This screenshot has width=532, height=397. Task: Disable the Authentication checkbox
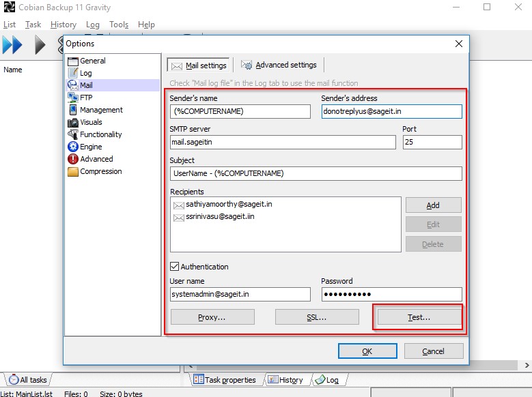tap(175, 267)
